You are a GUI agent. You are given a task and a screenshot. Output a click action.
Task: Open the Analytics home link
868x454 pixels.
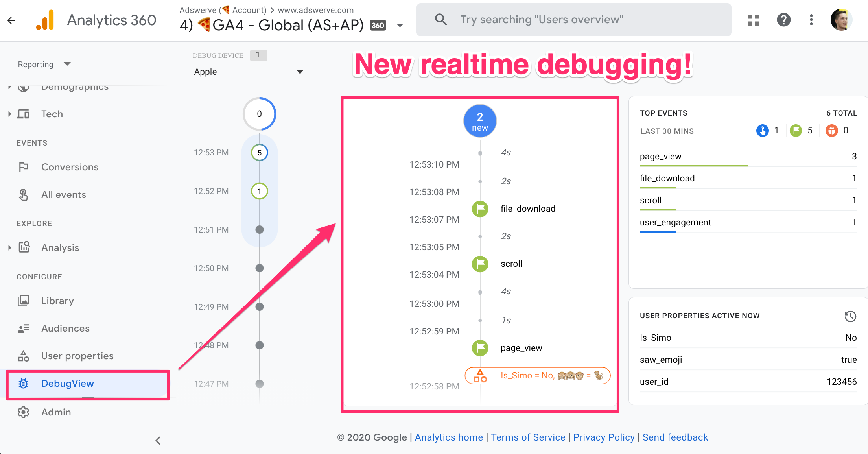[449, 437]
